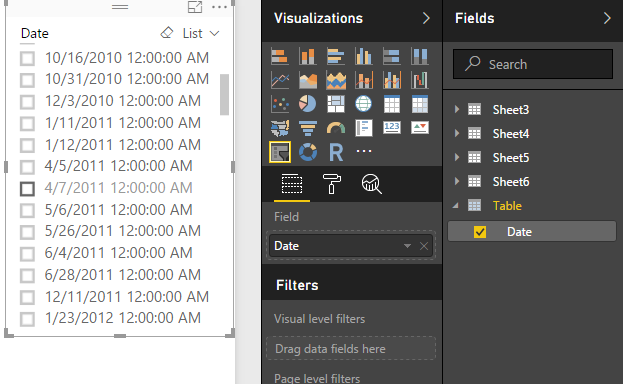Select the 4/7/2011 slicer checkbox
The image size is (623, 384).
click(x=27, y=189)
